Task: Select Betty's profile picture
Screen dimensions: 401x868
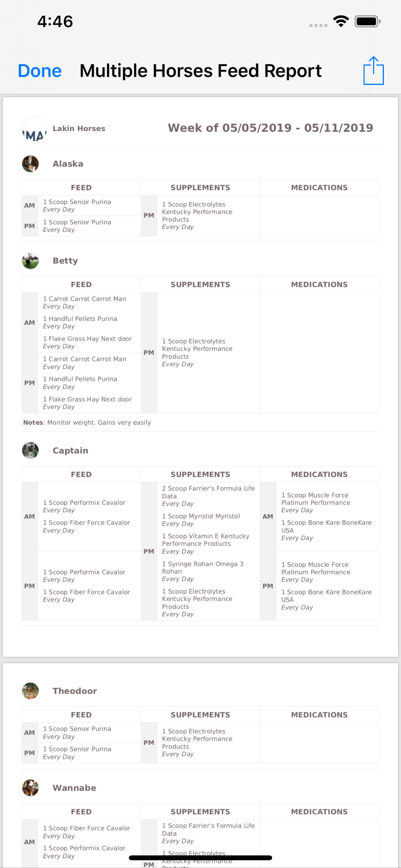Action: (x=30, y=261)
